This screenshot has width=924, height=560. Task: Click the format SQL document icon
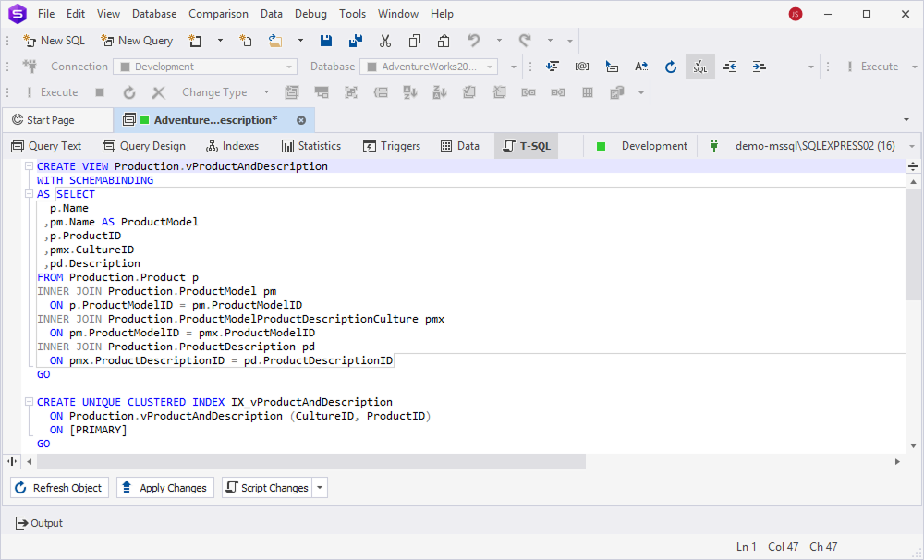553,67
